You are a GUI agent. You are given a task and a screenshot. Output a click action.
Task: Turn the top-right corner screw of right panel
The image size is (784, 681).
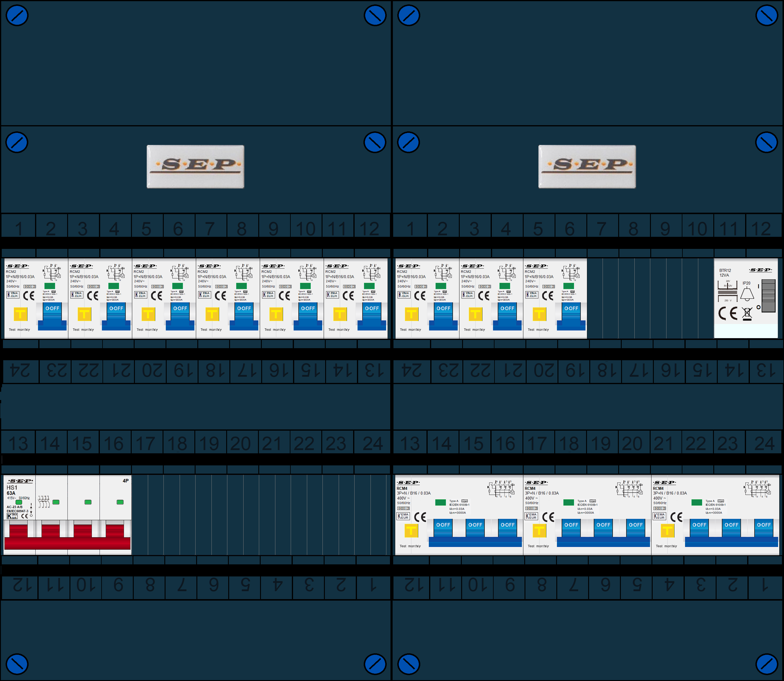(x=767, y=16)
